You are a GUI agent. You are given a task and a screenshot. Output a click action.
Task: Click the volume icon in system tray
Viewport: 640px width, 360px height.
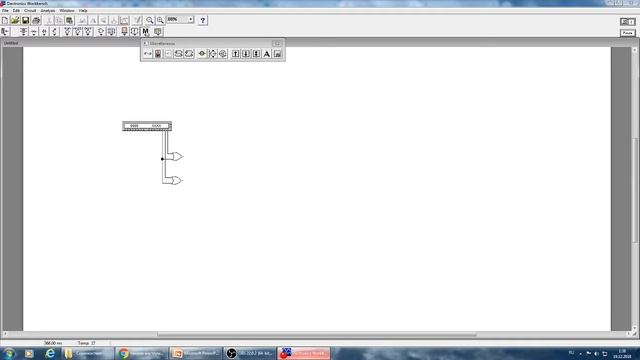point(596,353)
